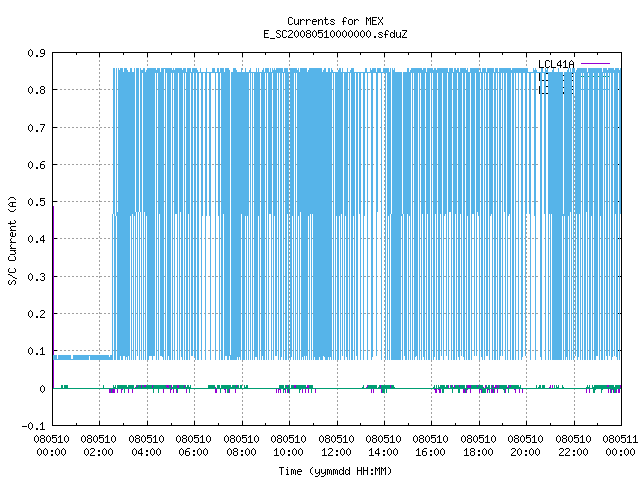Image resolution: width=640 pixels, height=480 pixels.
Task: Click the y-axis tick value -0.1
Action: tap(33, 426)
